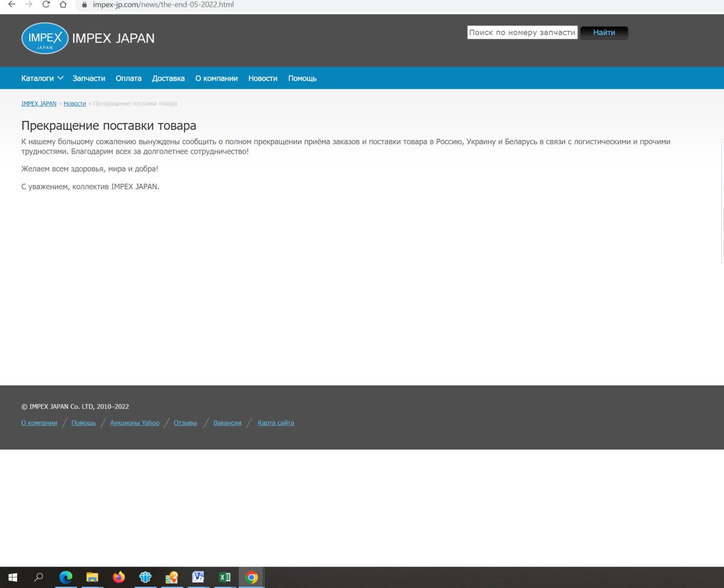Open the Оплата menu item
The image size is (724, 588).
[129, 78]
